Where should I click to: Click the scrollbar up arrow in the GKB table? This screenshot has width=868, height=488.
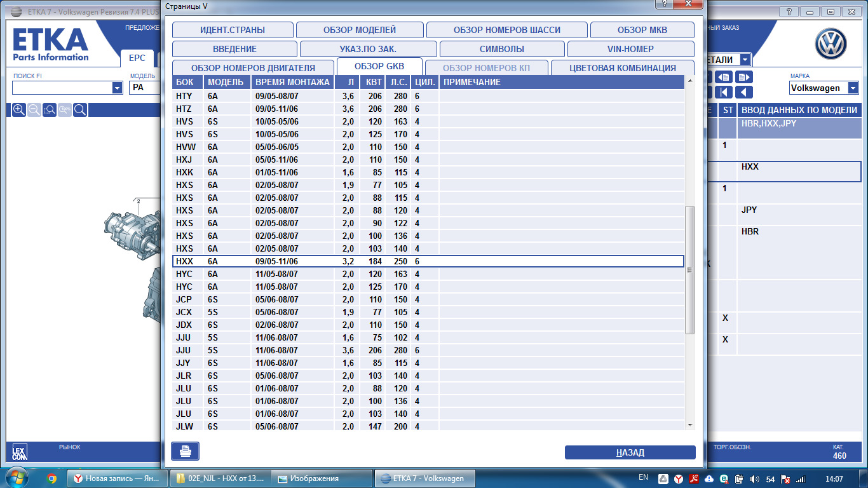click(690, 81)
